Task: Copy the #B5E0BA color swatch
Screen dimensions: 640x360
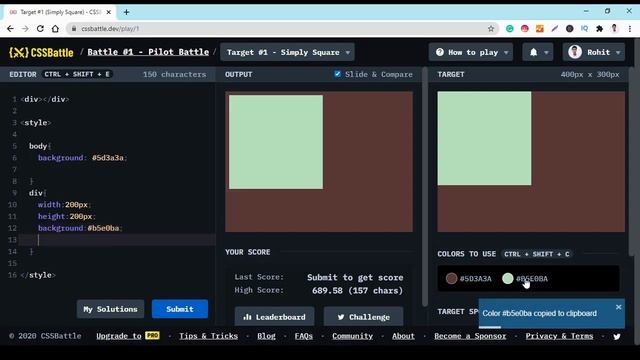Action: [x=507, y=278]
